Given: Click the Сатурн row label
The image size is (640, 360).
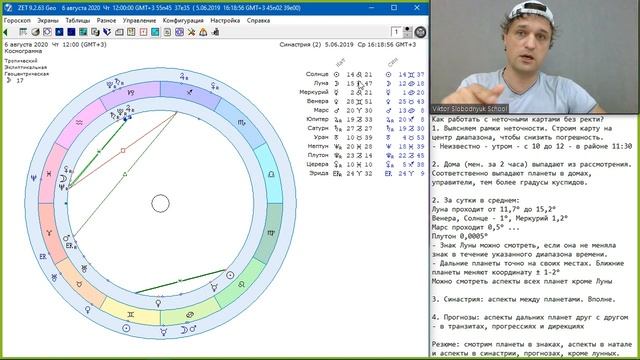Looking at the screenshot, I should click(x=318, y=128).
